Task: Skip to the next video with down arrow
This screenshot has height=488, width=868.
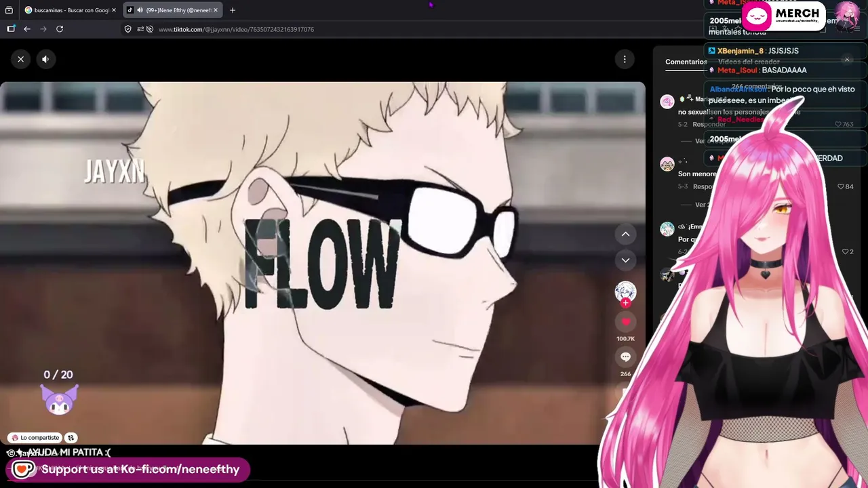Action: click(625, 260)
